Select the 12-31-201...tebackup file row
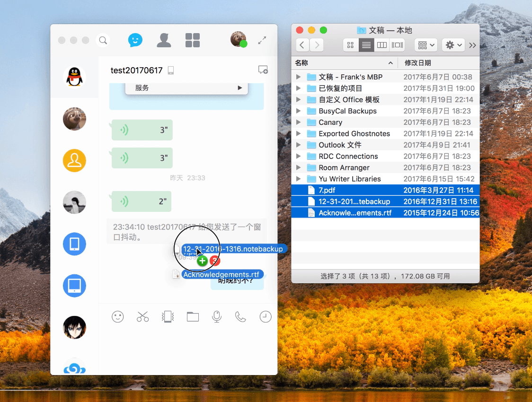The image size is (532, 402). click(x=385, y=201)
